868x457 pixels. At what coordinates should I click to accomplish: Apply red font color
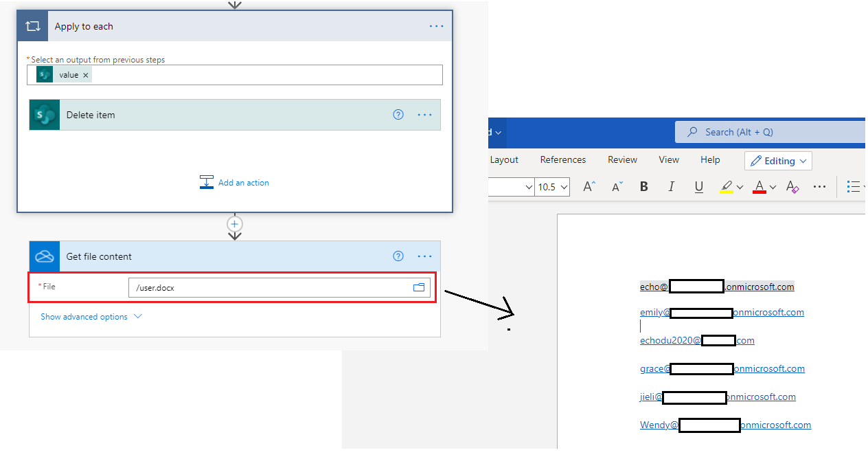[x=759, y=186]
